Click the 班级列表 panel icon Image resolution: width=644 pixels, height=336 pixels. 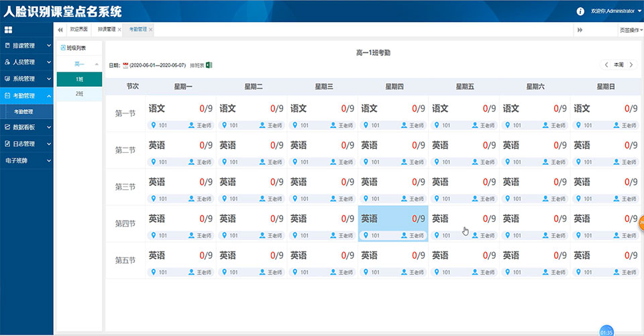tap(63, 48)
